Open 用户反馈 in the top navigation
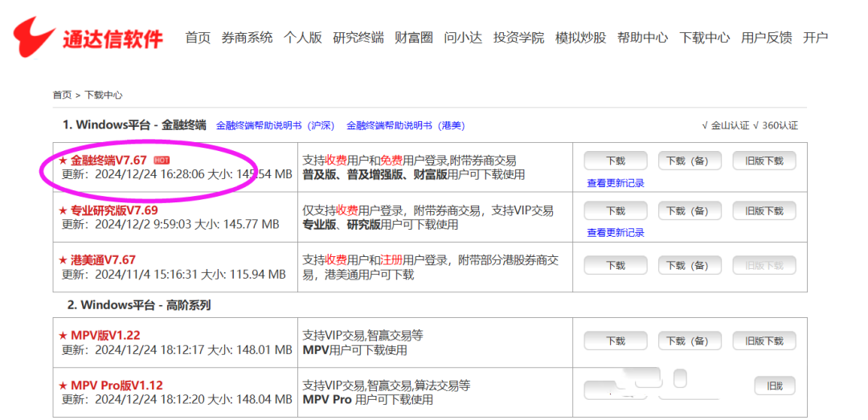The width and height of the screenshot is (868, 420). point(766,38)
